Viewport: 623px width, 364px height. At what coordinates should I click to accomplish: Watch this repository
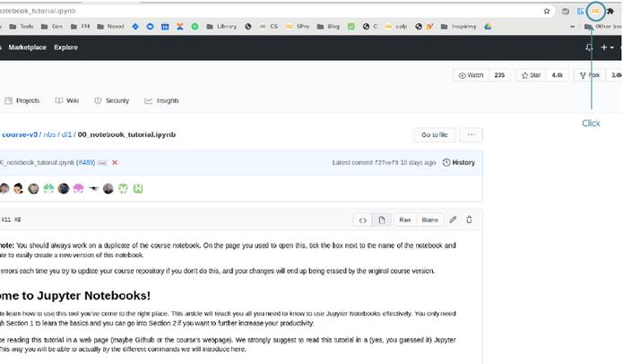(x=472, y=75)
